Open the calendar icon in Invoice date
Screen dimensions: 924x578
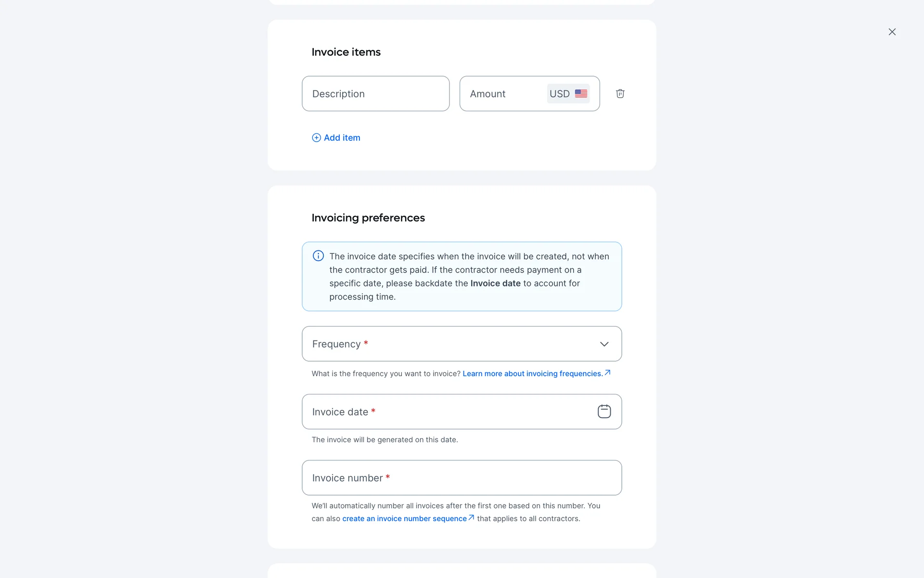point(604,411)
